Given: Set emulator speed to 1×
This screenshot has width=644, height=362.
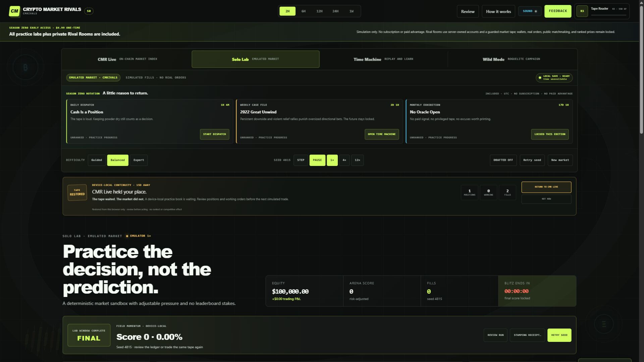Looking at the screenshot, I should coord(332,160).
